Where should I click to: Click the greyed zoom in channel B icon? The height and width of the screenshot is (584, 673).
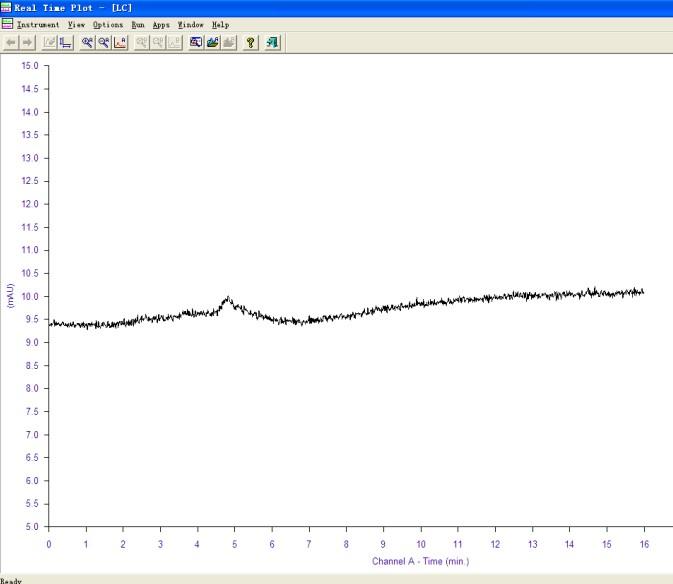pyautogui.click(x=142, y=42)
